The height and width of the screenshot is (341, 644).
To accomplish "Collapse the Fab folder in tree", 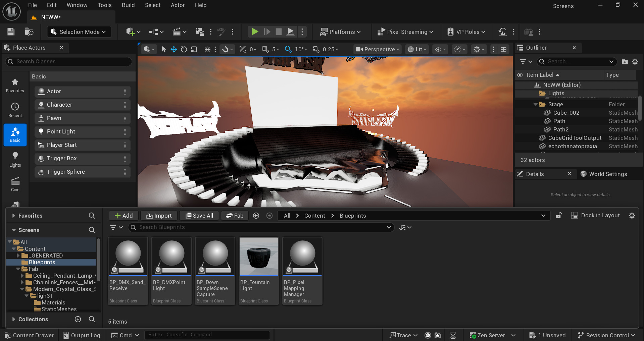I will point(18,269).
